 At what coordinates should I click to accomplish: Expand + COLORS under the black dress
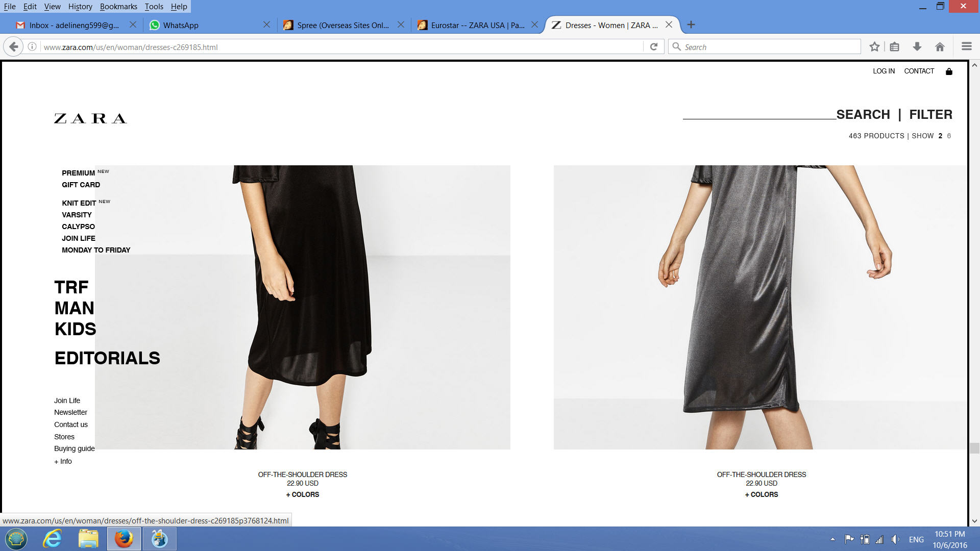[302, 494]
